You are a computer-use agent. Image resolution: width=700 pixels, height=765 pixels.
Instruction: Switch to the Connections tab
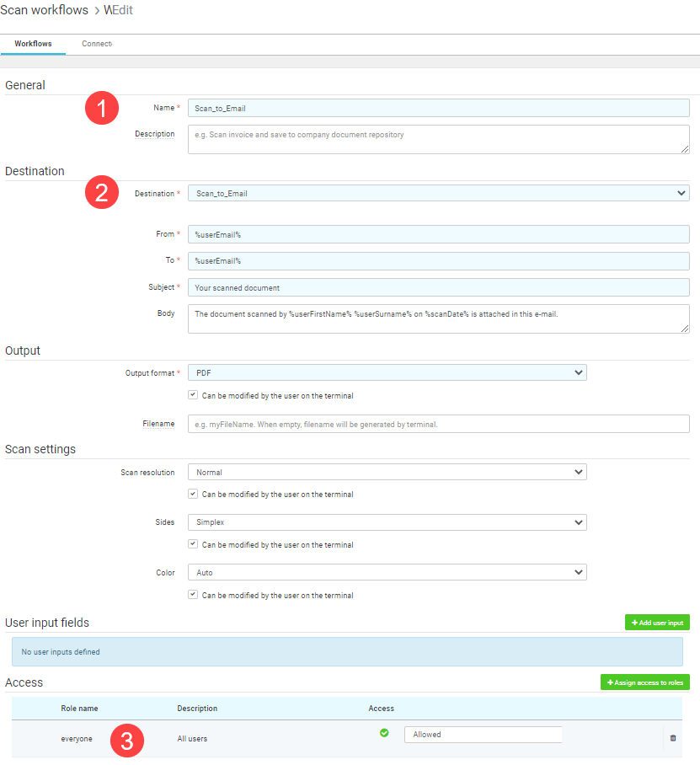pos(97,44)
